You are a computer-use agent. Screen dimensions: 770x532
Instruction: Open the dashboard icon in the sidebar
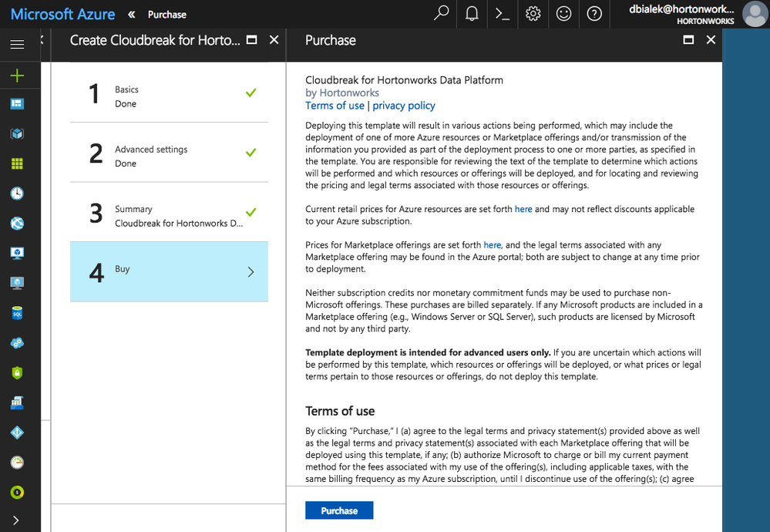17,104
